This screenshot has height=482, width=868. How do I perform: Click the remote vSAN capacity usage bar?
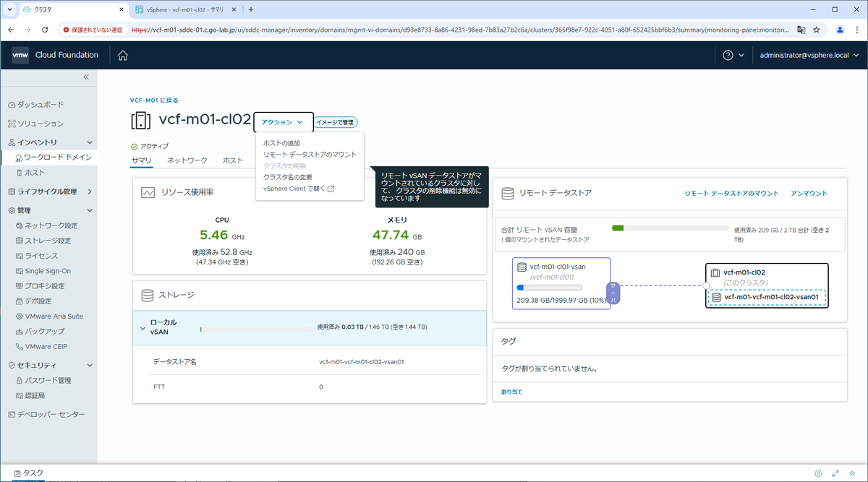coord(670,228)
